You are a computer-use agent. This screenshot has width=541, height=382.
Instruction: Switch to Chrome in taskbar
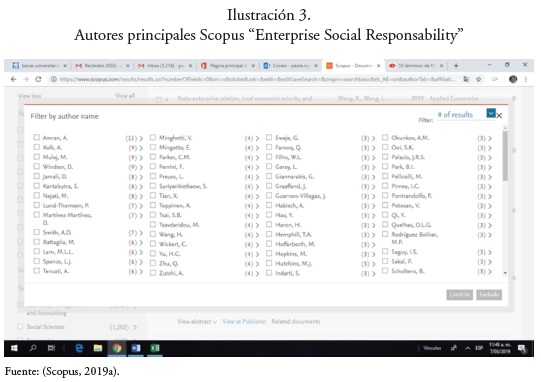(117, 348)
